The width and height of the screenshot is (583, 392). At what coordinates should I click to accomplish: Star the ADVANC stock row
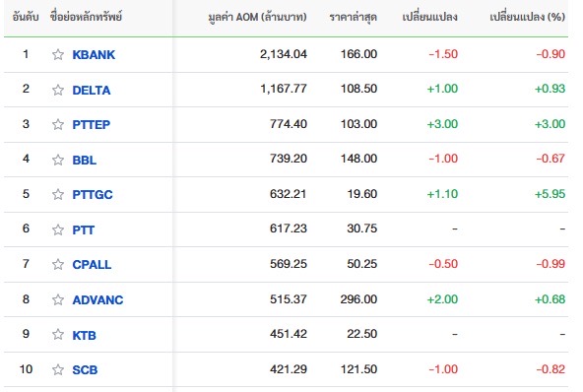58,299
